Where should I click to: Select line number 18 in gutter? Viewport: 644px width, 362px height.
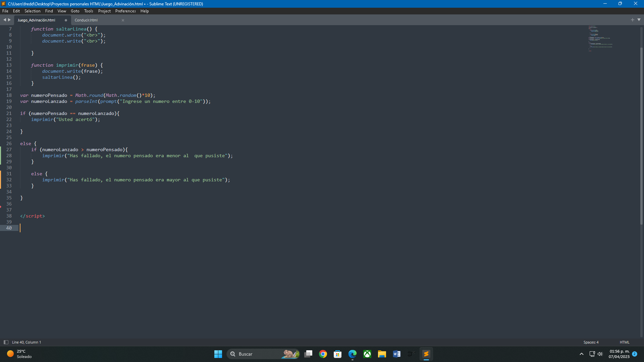(x=9, y=95)
